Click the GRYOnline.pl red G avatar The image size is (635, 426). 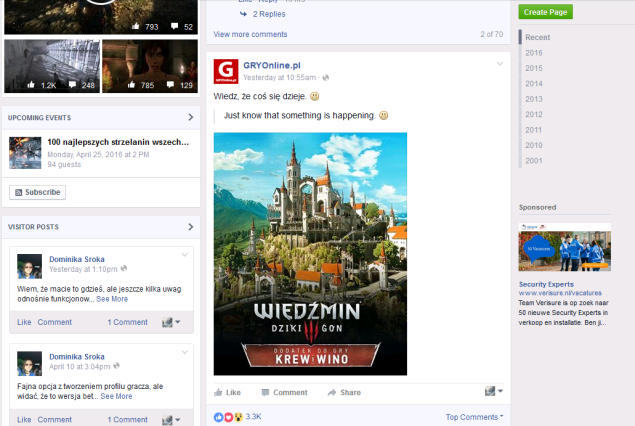click(226, 71)
